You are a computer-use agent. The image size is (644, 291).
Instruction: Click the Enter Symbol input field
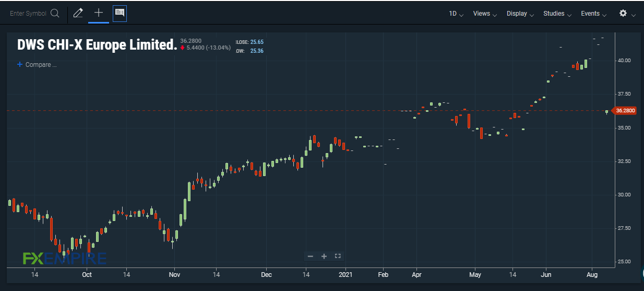tap(28, 14)
